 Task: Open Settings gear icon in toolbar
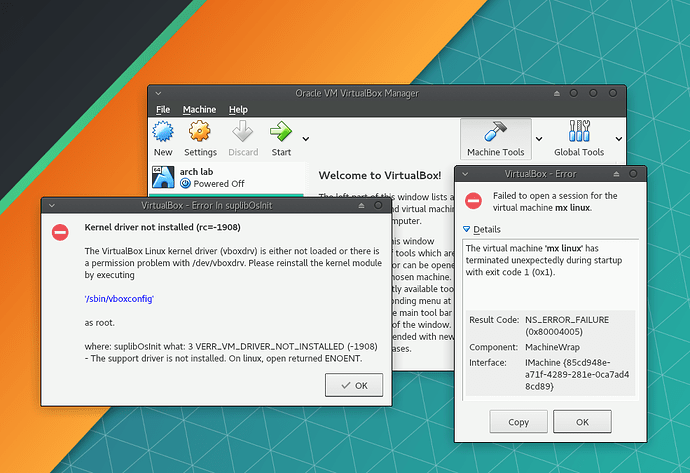pyautogui.click(x=200, y=131)
